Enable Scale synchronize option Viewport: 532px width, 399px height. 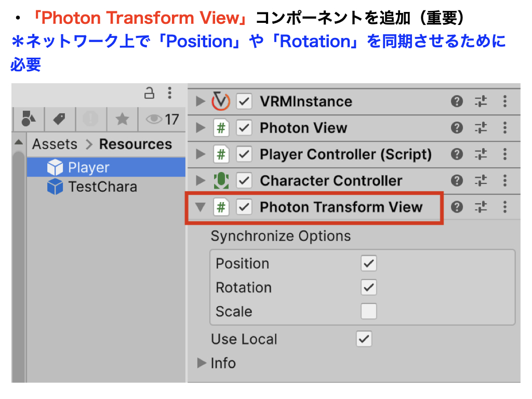[369, 311]
